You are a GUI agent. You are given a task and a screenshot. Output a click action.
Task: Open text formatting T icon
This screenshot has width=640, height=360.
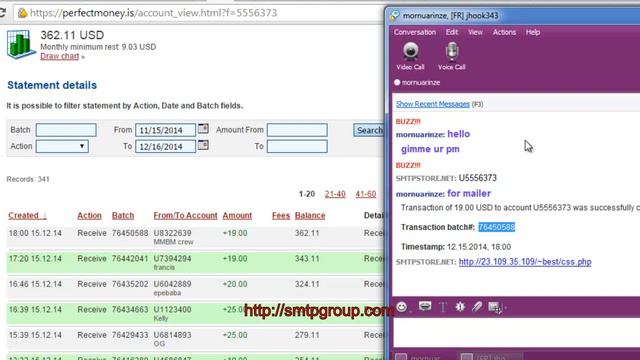[x=443, y=307]
